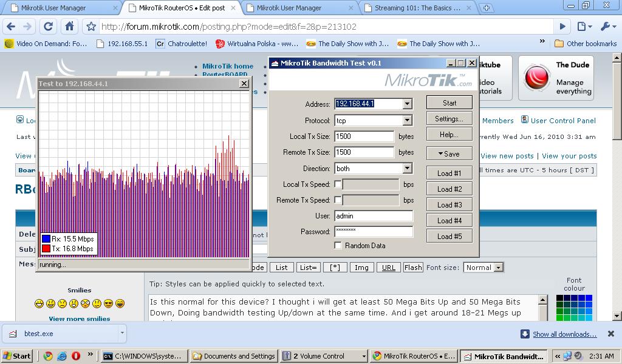Open the 192.168.55.1 bookmark

pyautogui.click(x=123, y=44)
